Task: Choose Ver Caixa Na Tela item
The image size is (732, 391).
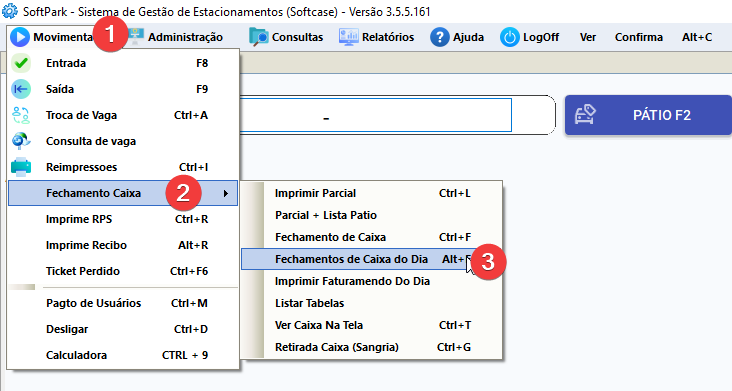Action: click(x=372, y=325)
